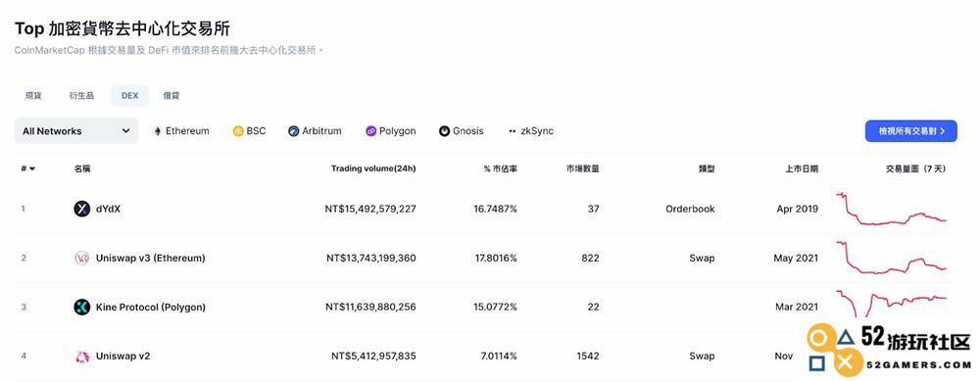Select the DEX tab
The width and height of the screenshot is (980, 382).
point(130,96)
